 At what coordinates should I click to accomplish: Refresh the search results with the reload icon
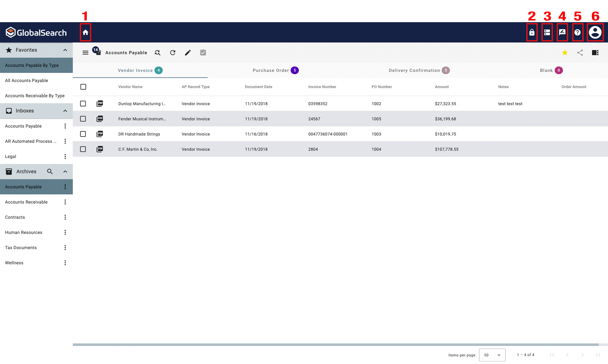[x=173, y=53]
